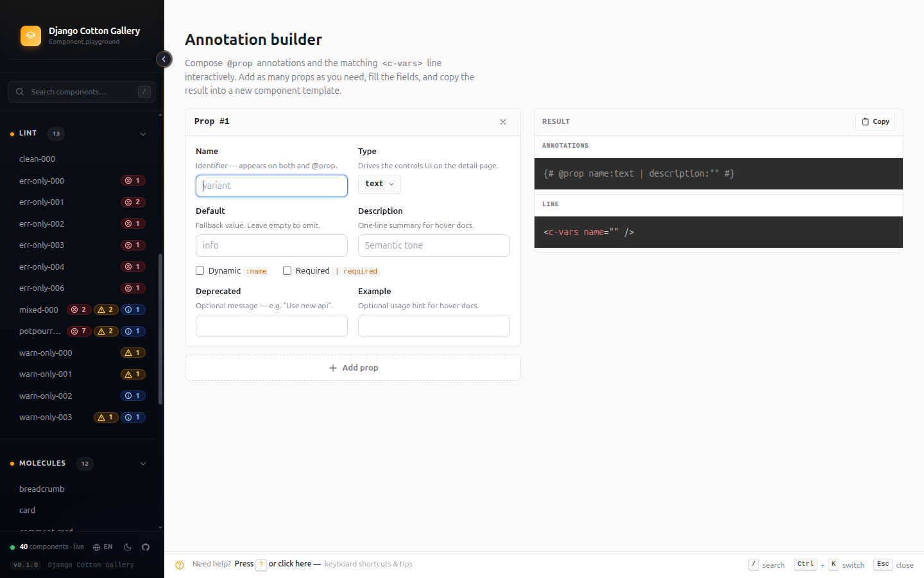Click the sidebar scrollbar thumb
The width and height of the screenshot is (924, 578).
(x=160, y=329)
